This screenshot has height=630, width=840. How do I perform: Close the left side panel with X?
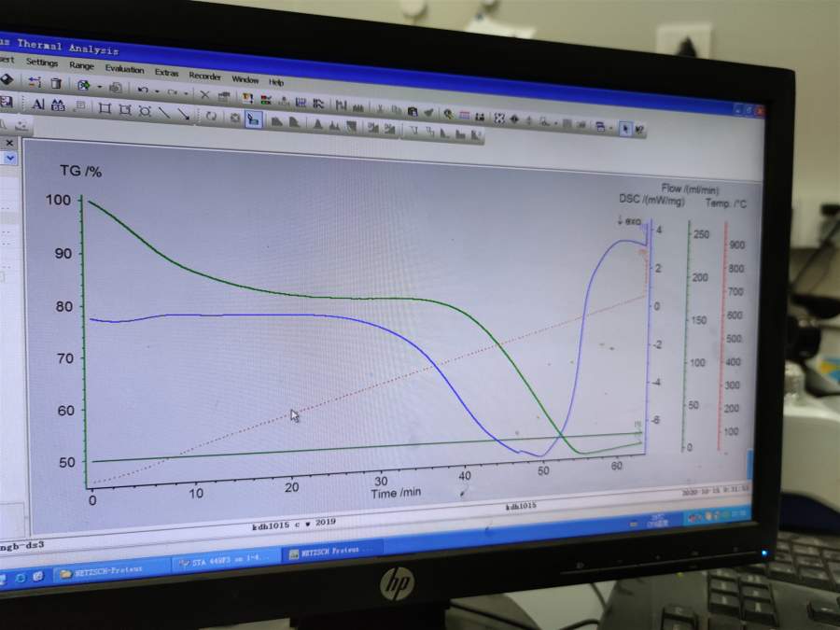(9, 143)
